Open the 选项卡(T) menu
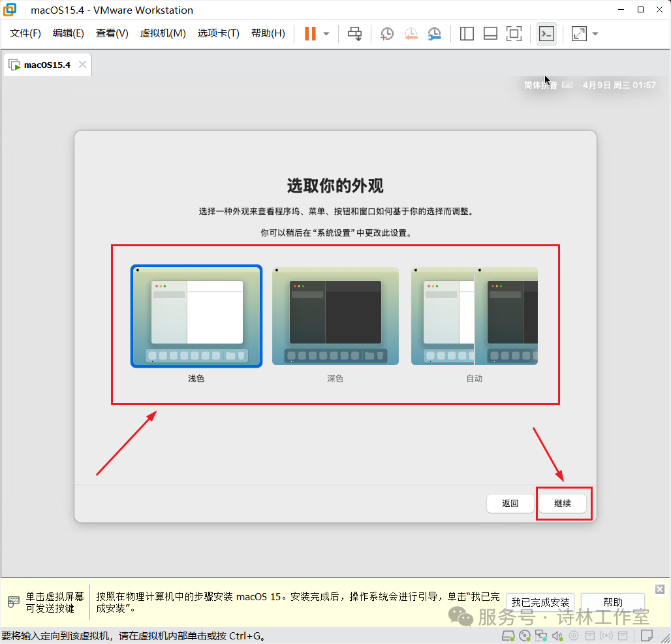Image resolution: width=671 pixels, height=644 pixels. tap(218, 33)
